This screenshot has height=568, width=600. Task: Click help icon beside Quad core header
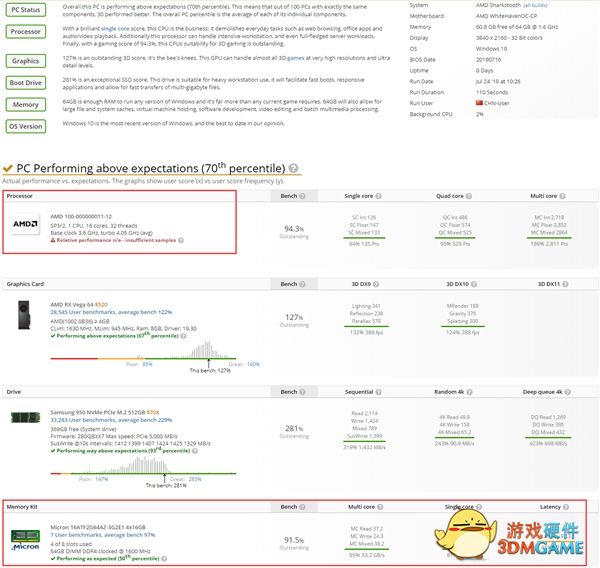tap(469, 196)
